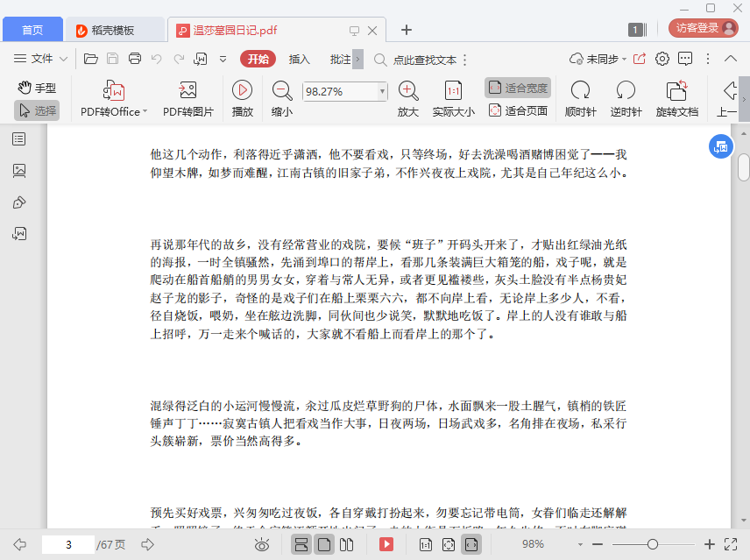Click 缩小 zoom out magnifier
Image resolution: width=750 pixels, height=560 pixels.
pyautogui.click(x=282, y=98)
